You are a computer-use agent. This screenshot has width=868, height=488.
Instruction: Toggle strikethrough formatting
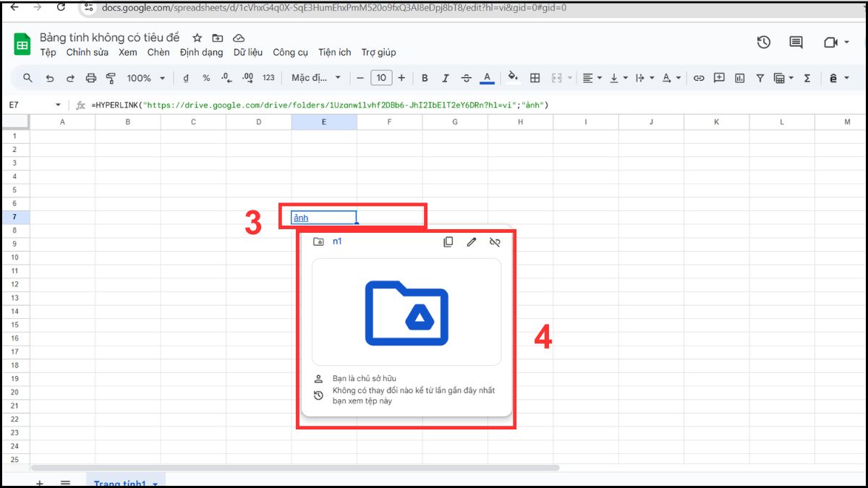click(467, 78)
